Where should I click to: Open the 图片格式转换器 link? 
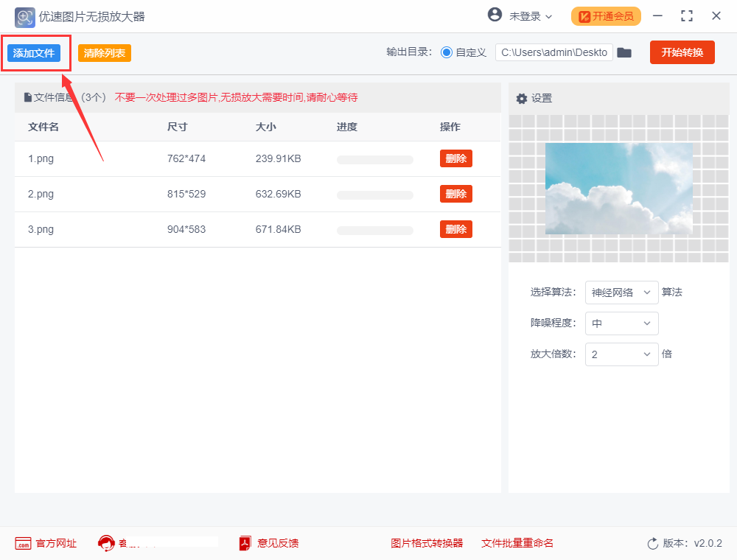click(x=427, y=543)
